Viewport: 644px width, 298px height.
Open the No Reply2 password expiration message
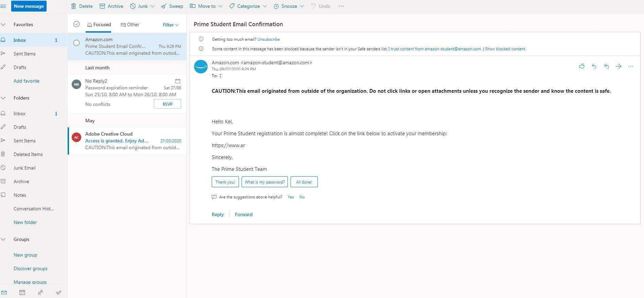(x=127, y=93)
